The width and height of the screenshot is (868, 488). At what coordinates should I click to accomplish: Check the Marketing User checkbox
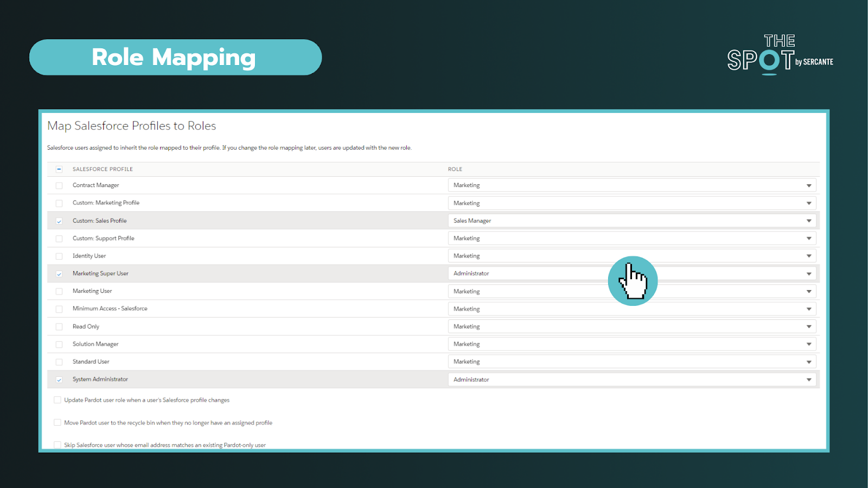59,291
